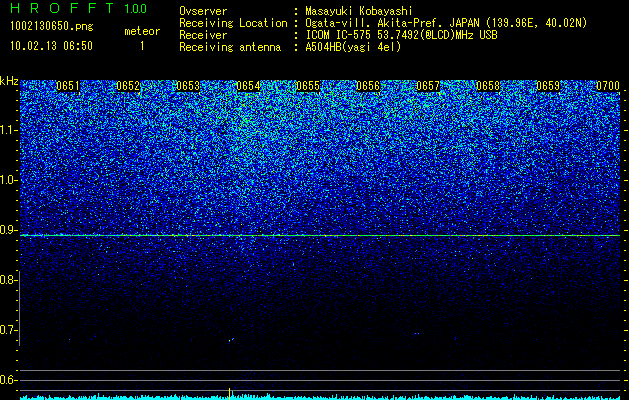Click the Receiving Location label

[x=233, y=23]
